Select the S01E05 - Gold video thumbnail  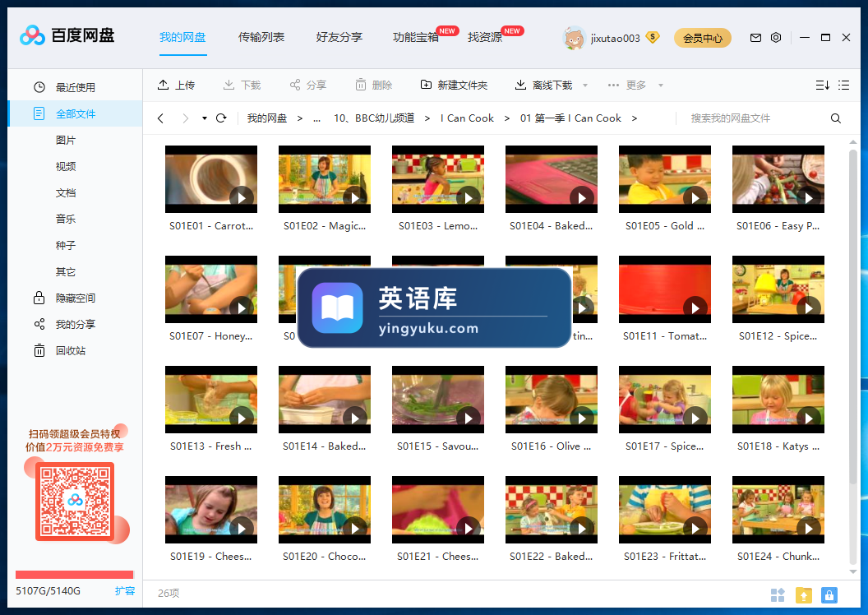click(664, 179)
